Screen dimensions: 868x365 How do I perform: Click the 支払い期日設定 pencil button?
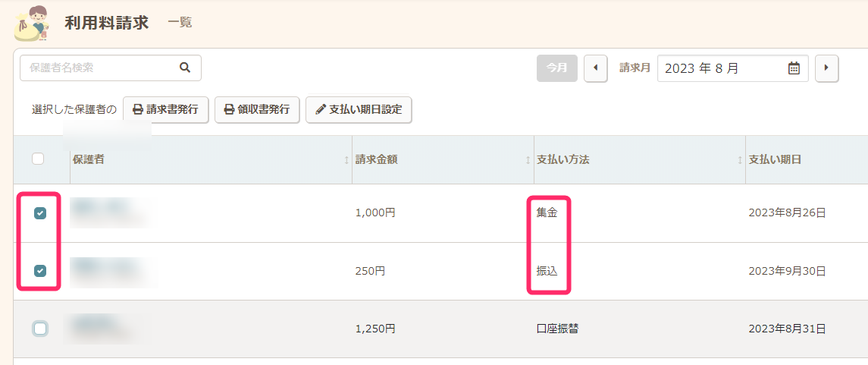tap(359, 110)
